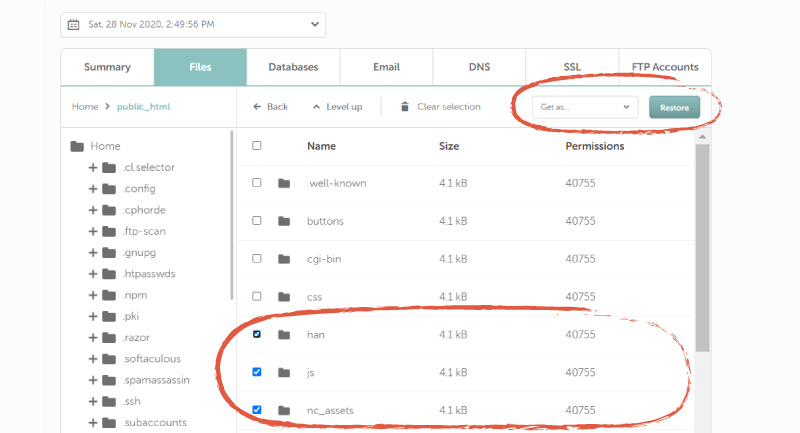Click the file list vertical scrollbar thumb

coord(703,248)
